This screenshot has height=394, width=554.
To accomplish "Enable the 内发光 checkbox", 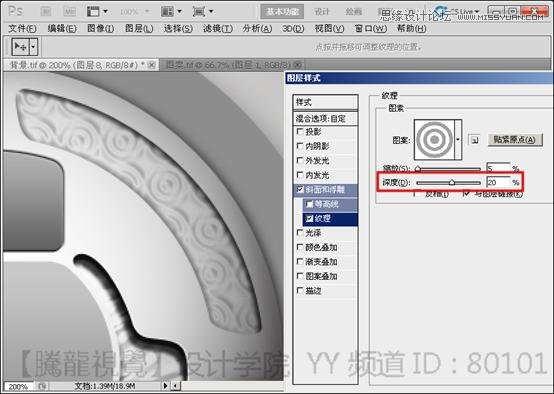I will (x=300, y=175).
